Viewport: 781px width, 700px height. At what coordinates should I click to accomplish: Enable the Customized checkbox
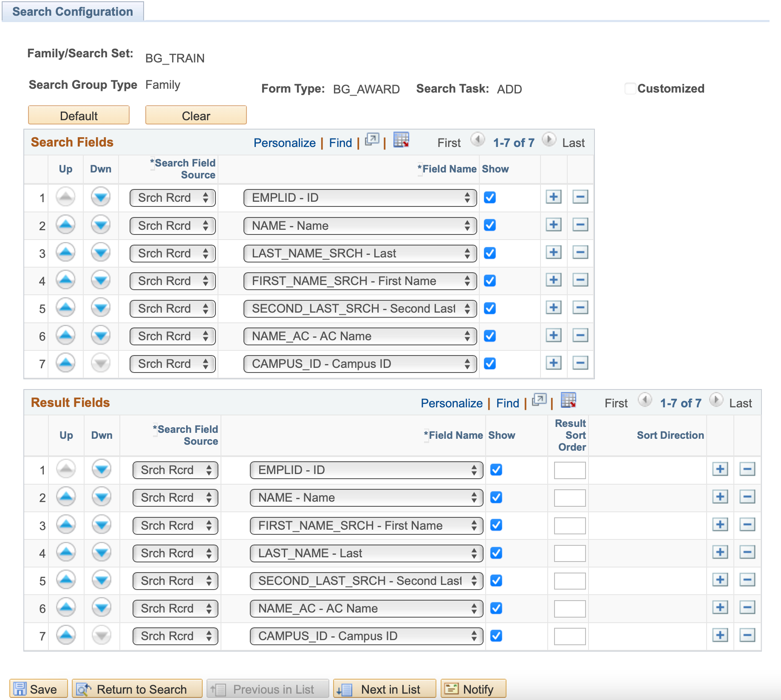[630, 89]
